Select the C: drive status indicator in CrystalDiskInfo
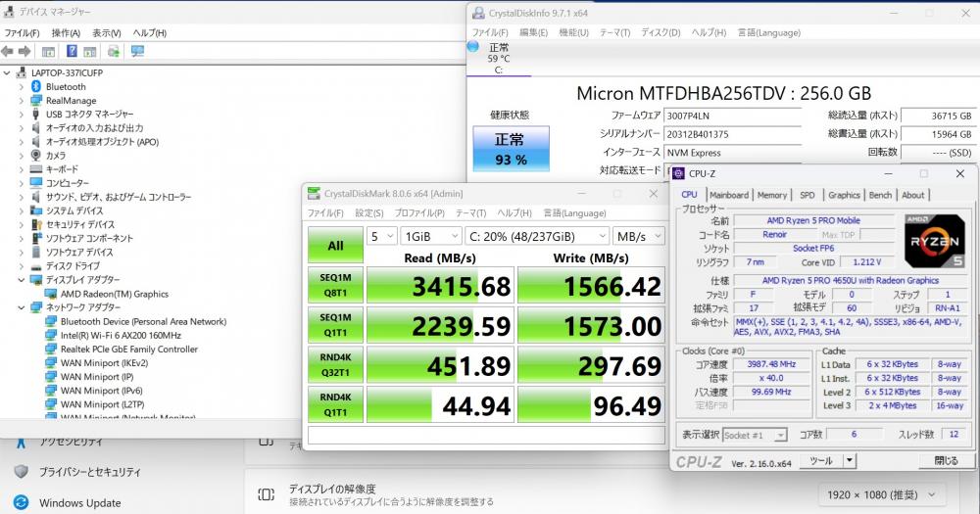This screenshot has width=980, height=514. click(498, 58)
